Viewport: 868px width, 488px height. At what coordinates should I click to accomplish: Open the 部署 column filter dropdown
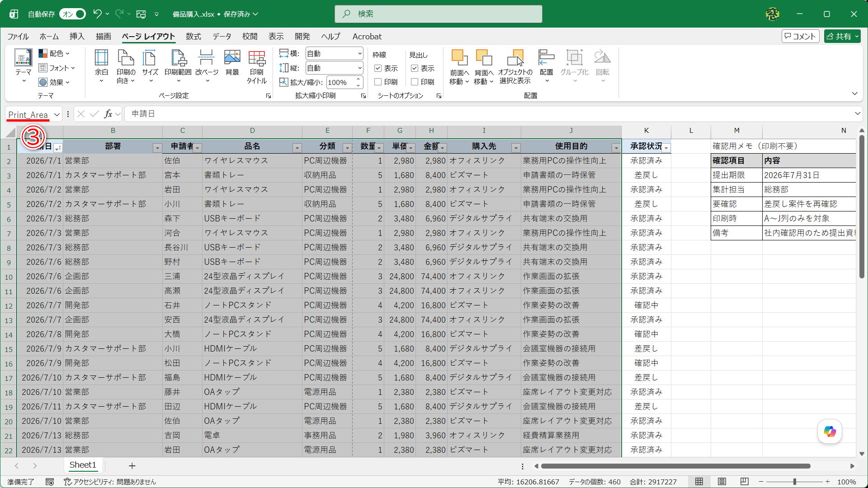(x=157, y=148)
